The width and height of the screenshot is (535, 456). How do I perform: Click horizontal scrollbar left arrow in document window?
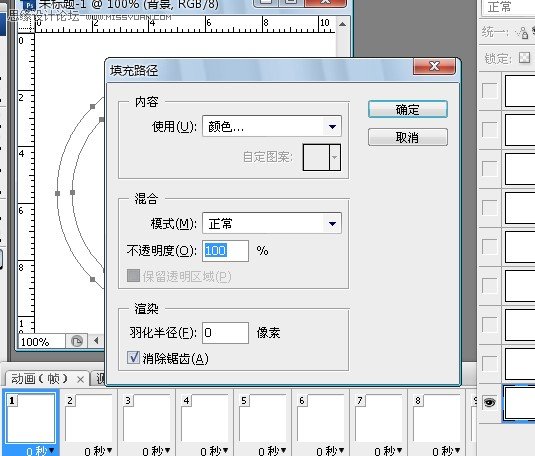96,341
